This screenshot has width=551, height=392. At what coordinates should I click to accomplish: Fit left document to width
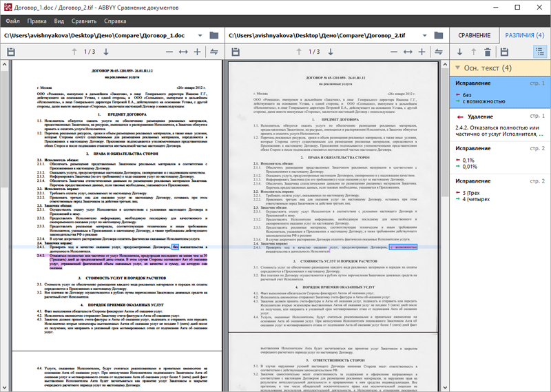pos(183,52)
